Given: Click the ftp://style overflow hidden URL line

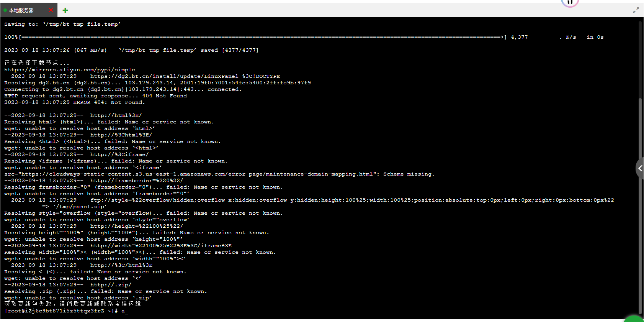Looking at the screenshot, I should tap(309, 200).
